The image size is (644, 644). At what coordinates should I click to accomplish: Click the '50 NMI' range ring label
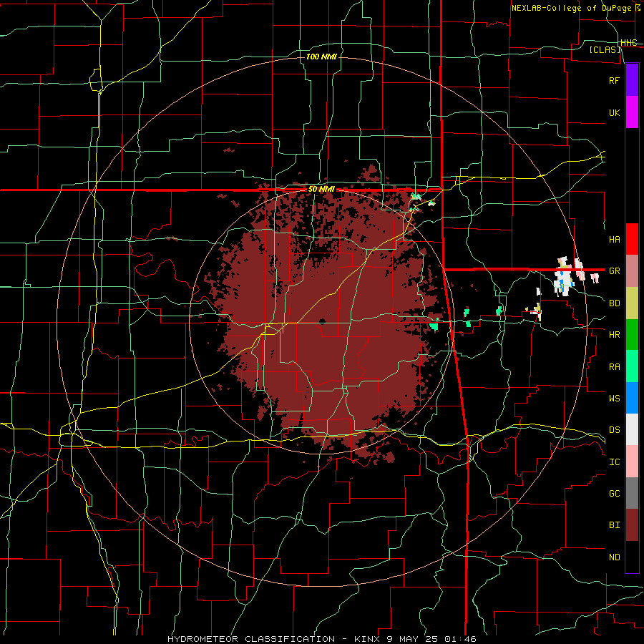coord(321,190)
